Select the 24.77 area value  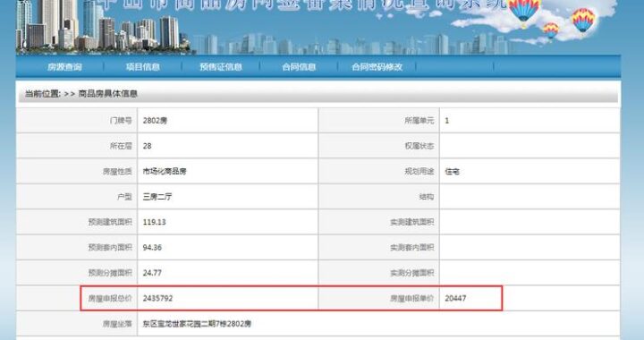point(152,273)
